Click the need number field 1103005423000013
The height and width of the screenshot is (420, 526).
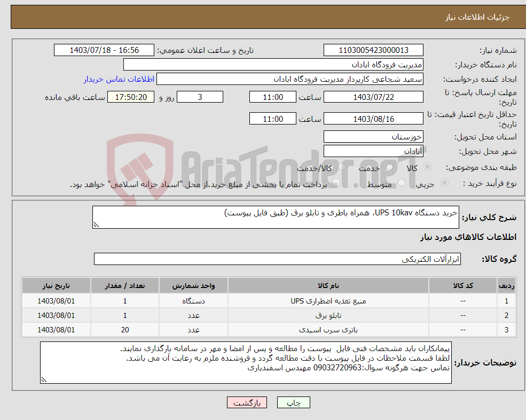click(x=373, y=50)
